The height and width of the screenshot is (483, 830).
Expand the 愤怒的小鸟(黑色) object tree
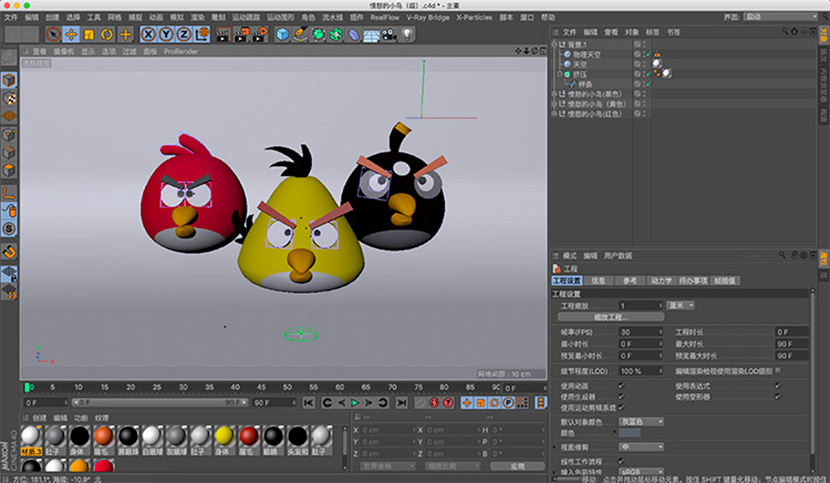pos(555,93)
